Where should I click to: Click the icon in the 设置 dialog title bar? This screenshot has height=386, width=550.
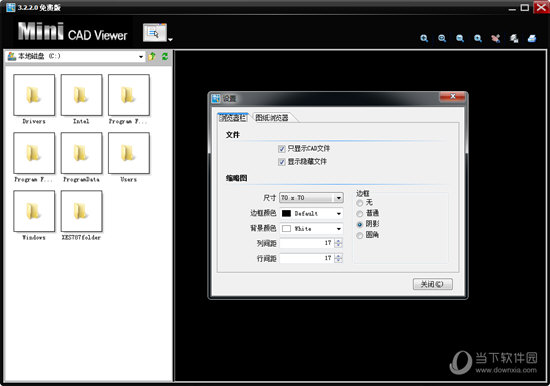pyautogui.click(x=216, y=99)
